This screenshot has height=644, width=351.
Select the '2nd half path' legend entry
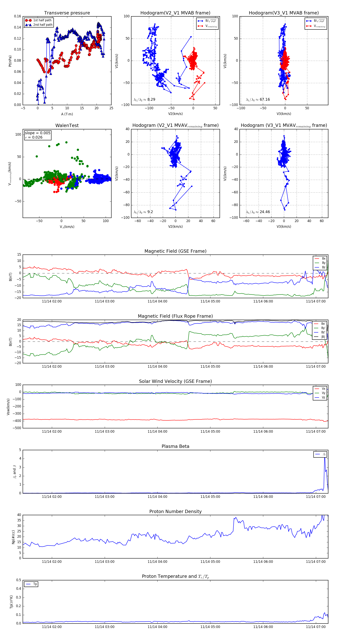[39, 25]
